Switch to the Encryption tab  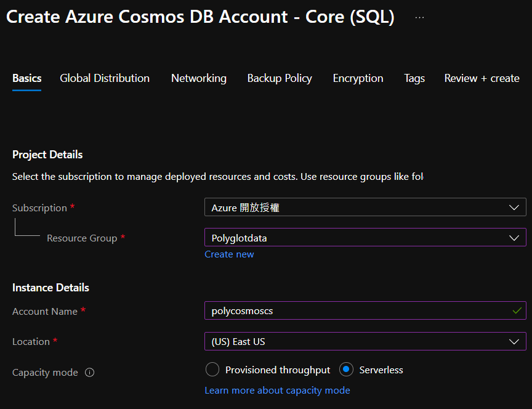tap(358, 78)
